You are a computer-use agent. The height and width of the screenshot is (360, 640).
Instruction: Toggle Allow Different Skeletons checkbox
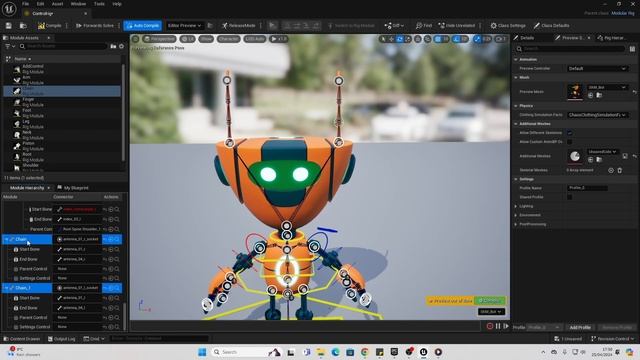tap(570, 133)
